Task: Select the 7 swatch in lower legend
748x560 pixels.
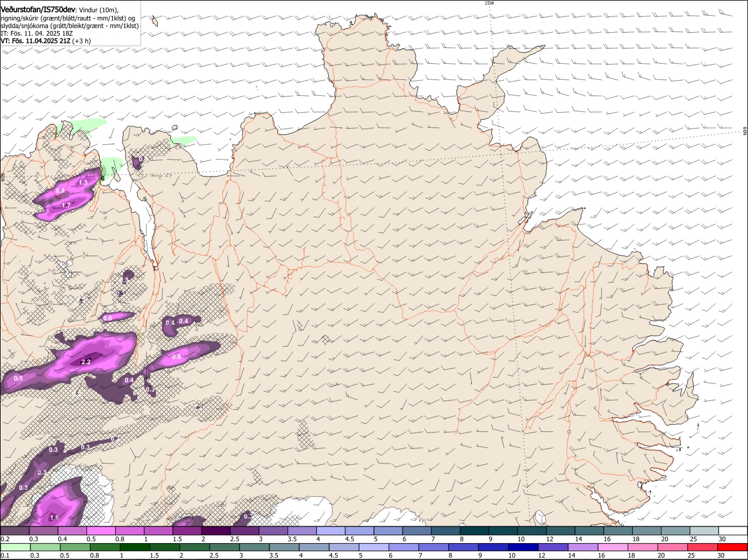Action: 434,548
